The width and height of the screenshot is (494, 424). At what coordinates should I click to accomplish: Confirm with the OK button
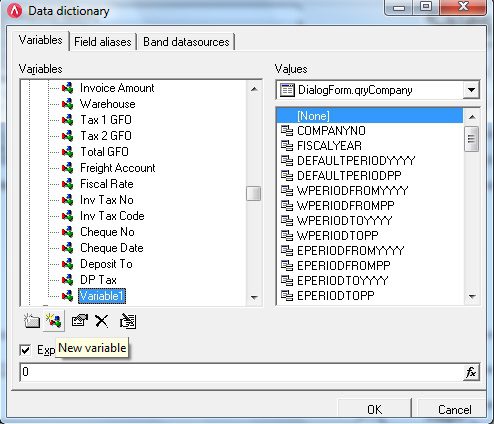point(375,409)
